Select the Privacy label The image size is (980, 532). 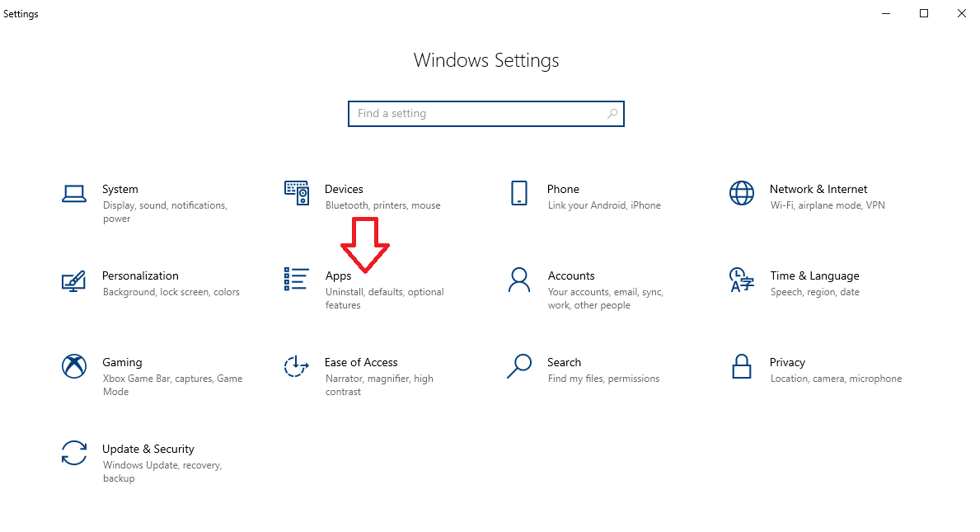[x=787, y=363]
